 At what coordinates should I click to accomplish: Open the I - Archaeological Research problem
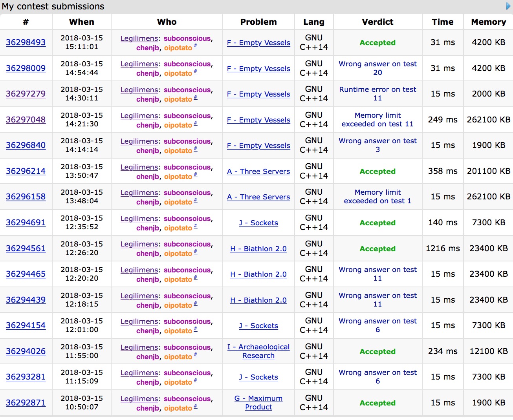pos(258,351)
